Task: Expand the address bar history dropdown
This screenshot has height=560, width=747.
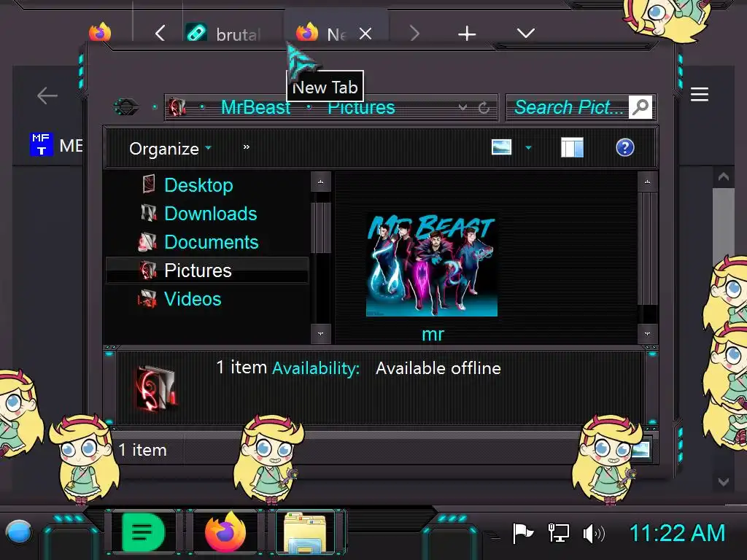Action: pos(462,108)
